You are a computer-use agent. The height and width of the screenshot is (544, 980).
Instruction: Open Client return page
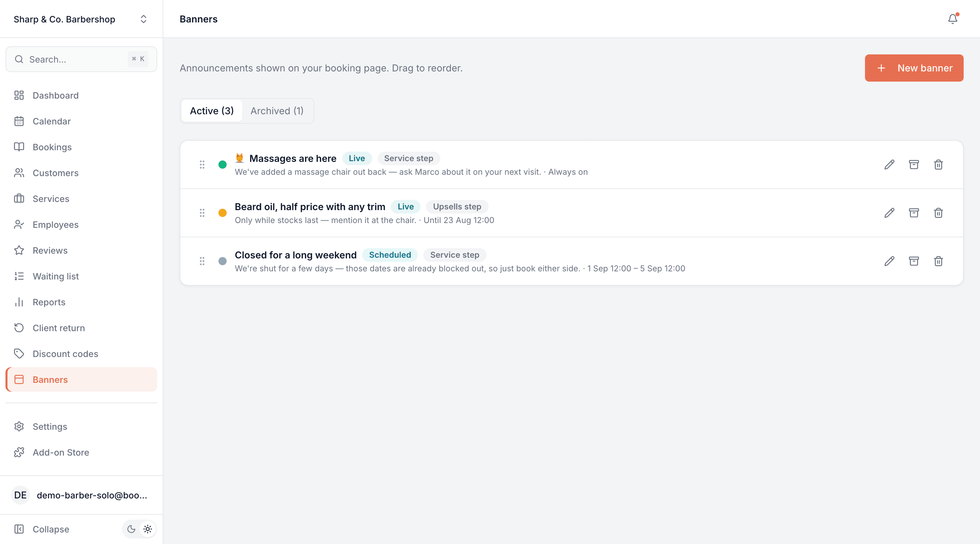pos(81,328)
